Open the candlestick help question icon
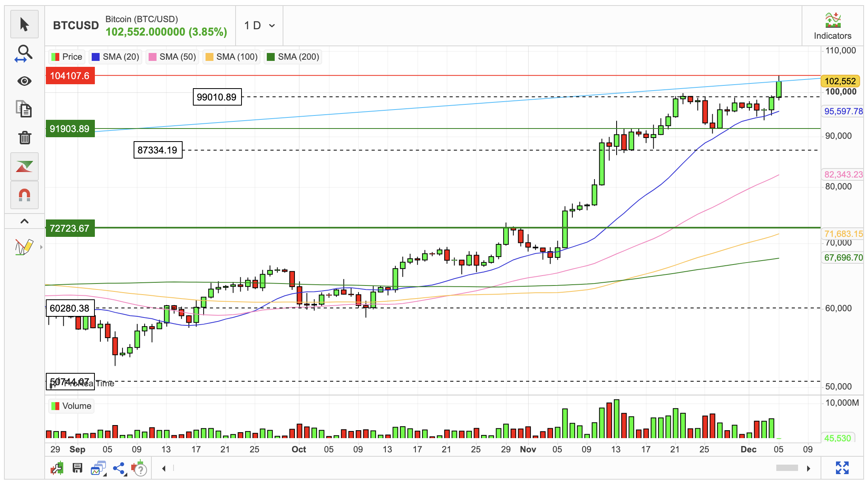Viewport: 868px width, 484px height. (x=140, y=468)
